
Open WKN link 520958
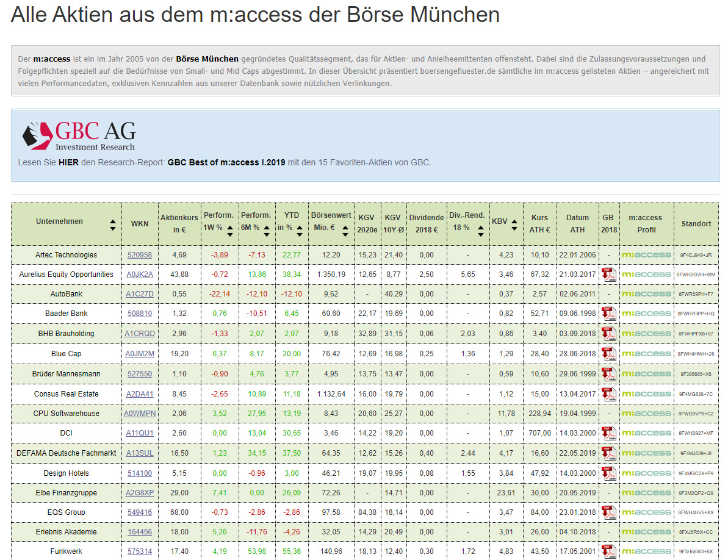pyautogui.click(x=140, y=255)
